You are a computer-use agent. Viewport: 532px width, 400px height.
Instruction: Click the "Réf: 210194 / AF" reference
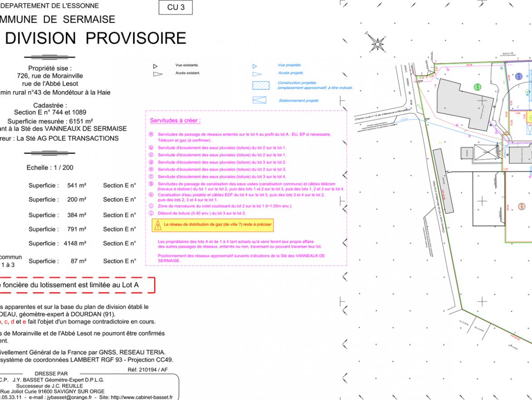pos(148,370)
